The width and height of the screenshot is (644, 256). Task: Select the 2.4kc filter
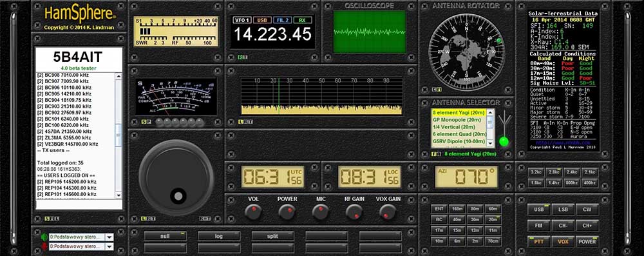572,172
